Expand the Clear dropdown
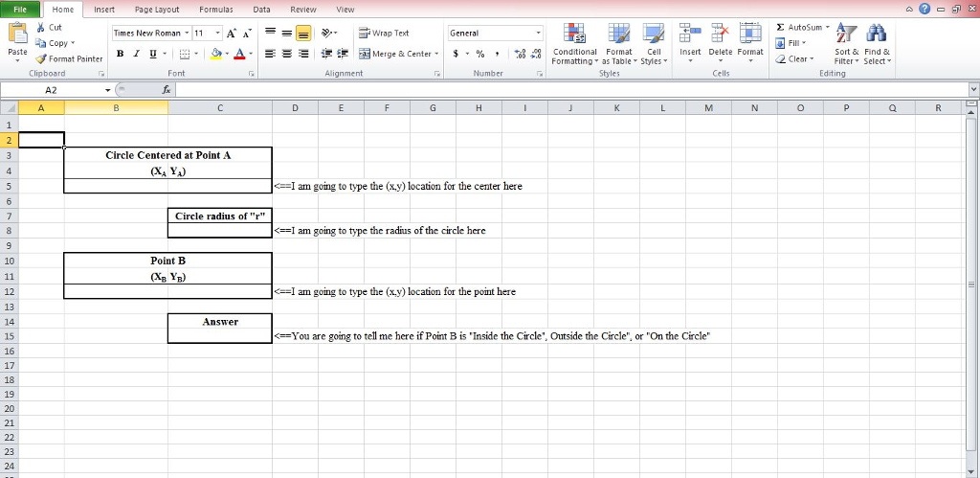 click(x=812, y=58)
